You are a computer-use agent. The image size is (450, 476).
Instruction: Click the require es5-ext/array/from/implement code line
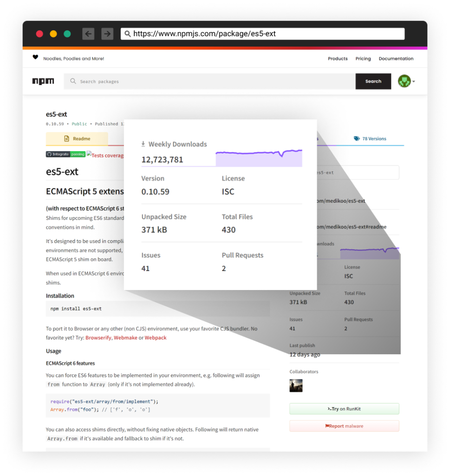point(104,401)
